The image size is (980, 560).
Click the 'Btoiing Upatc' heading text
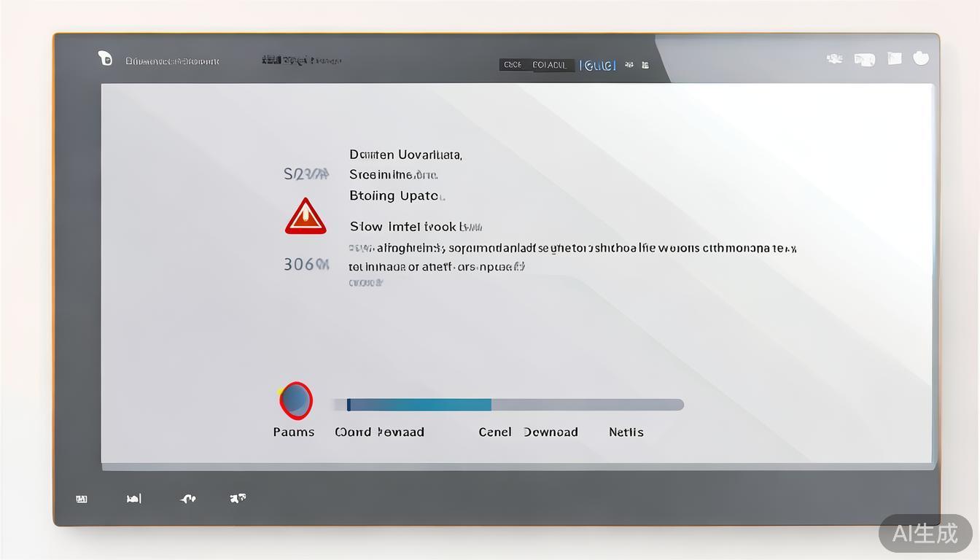397,195
